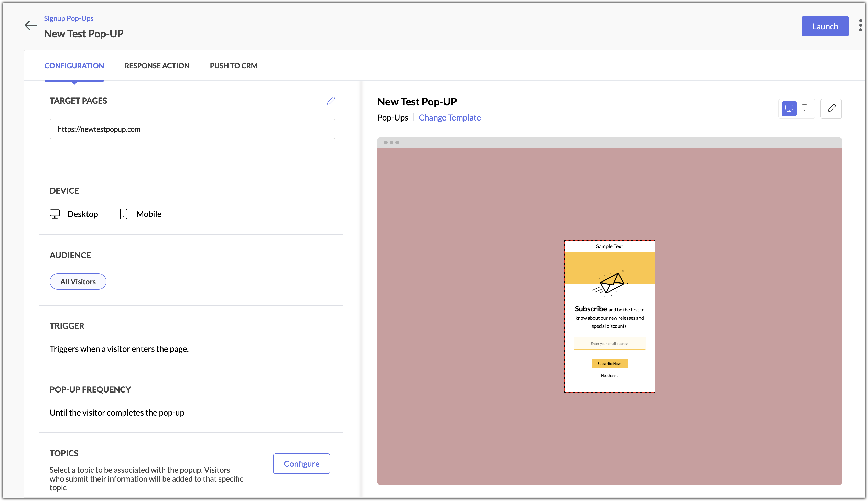Edit the Target Pages pencil icon
The width and height of the screenshot is (868, 501).
[x=331, y=101]
